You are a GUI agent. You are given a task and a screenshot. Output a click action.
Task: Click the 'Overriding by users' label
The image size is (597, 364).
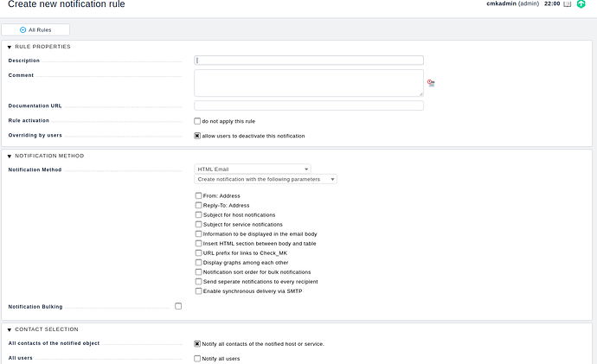(35, 136)
